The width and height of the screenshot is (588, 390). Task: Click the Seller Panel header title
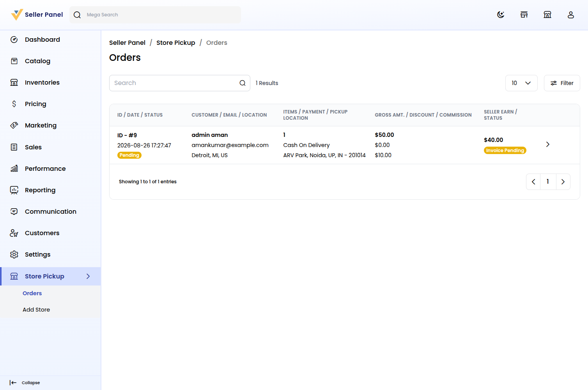point(44,14)
